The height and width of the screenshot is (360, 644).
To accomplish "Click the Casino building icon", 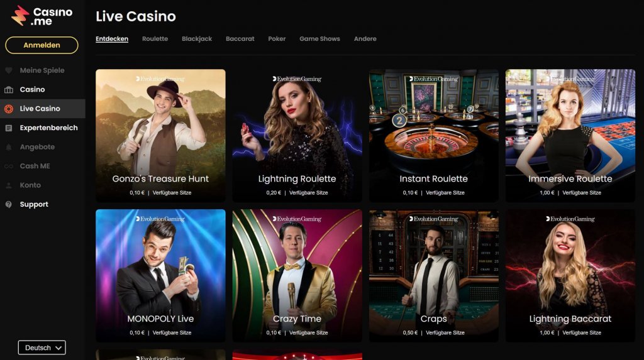I will point(9,89).
